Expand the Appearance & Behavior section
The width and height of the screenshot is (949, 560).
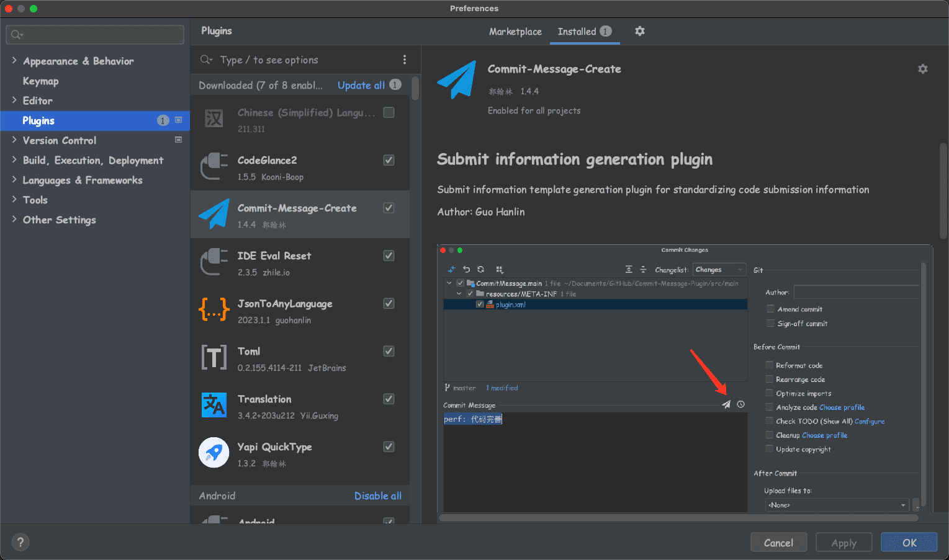(x=14, y=61)
